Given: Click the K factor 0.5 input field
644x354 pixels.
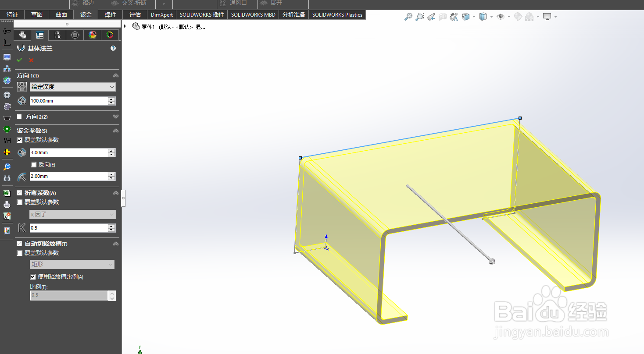Looking at the screenshot, I should click(x=69, y=228).
